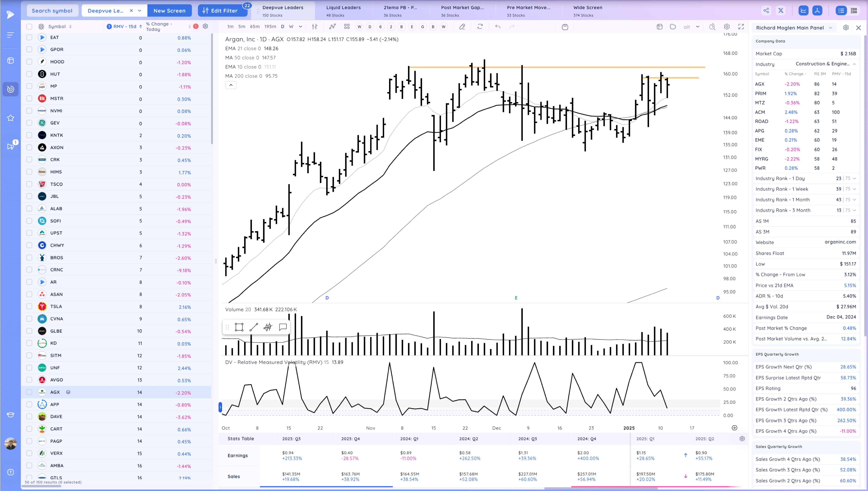Share to X (Twitter) icon
This screenshot has width=868, height=491.
tap(781, 10)
